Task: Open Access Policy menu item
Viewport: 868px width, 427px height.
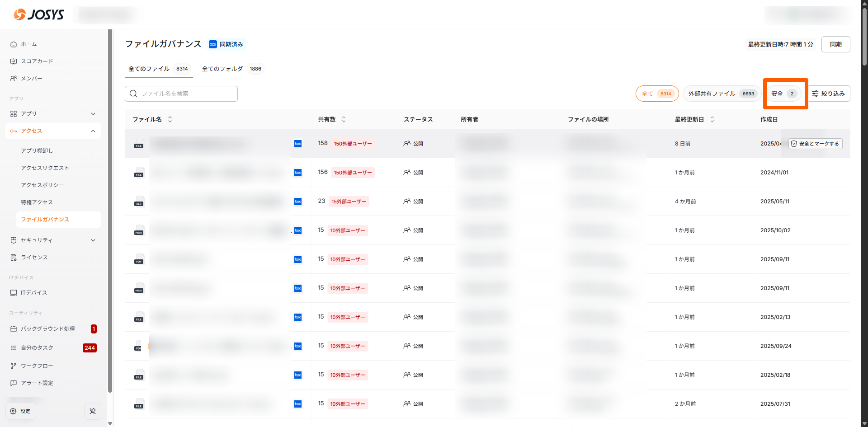Action: coord(42,185)
